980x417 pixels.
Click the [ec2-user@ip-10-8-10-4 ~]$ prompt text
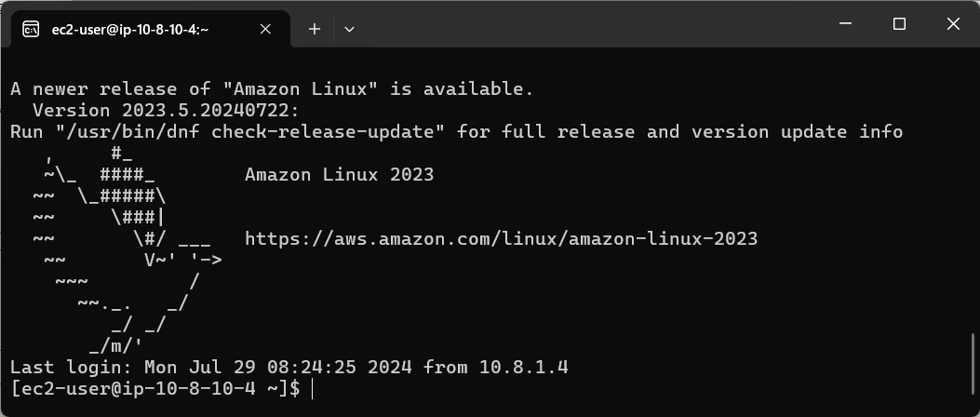pyautogui.click(x=155, y=389)
